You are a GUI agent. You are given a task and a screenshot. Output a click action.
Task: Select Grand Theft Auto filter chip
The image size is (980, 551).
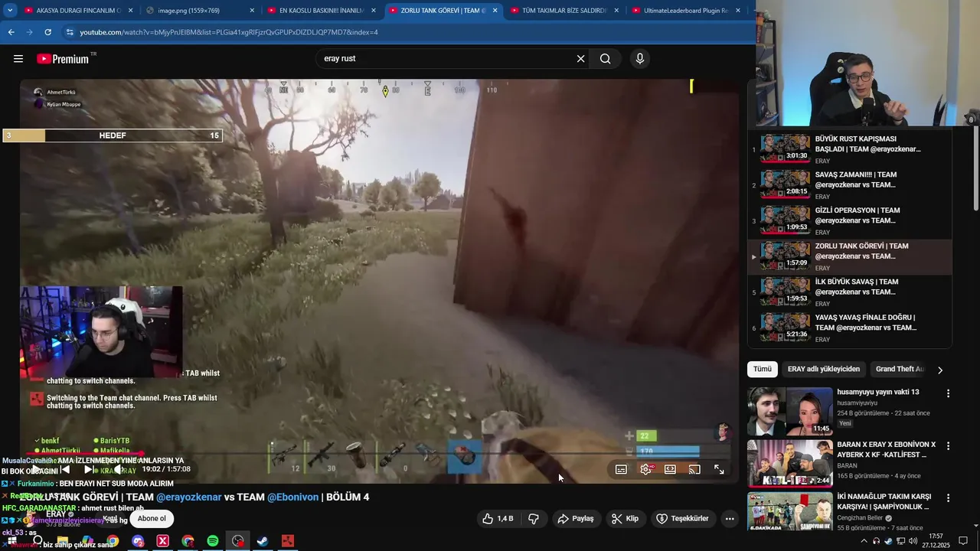coord(900,369)
